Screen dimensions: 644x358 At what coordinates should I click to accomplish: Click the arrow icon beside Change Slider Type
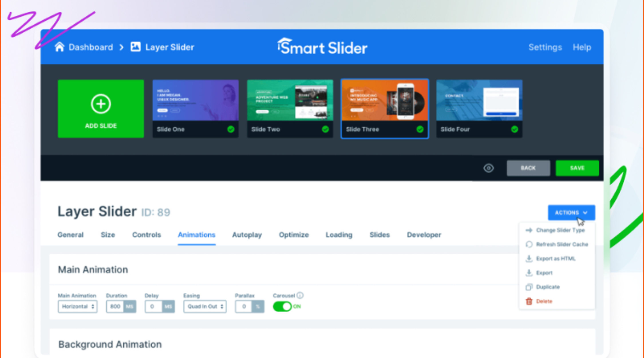pyautogui.click(x=529, y=230)
